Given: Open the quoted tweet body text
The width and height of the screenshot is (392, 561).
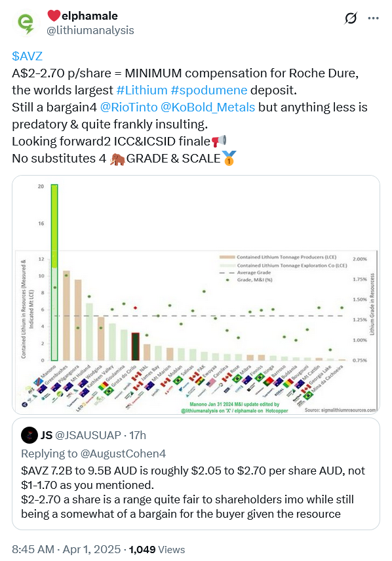Looking at the screenshot, I should coord(193,492).
